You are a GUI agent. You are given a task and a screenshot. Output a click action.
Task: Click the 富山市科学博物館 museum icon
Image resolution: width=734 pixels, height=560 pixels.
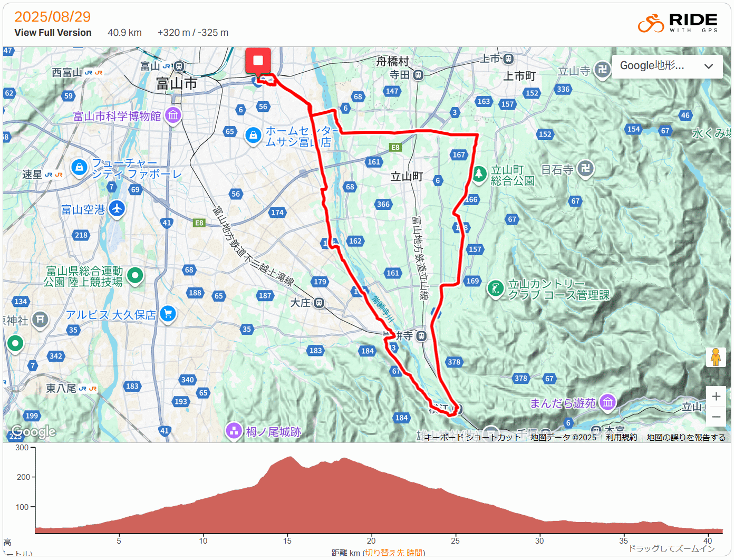[x=173, y=115]
